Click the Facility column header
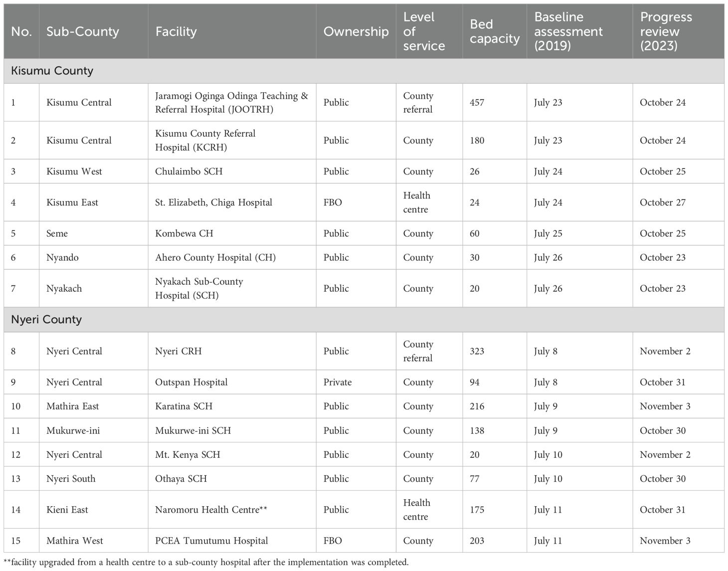The image size is (728, 571). pos(176,31)
